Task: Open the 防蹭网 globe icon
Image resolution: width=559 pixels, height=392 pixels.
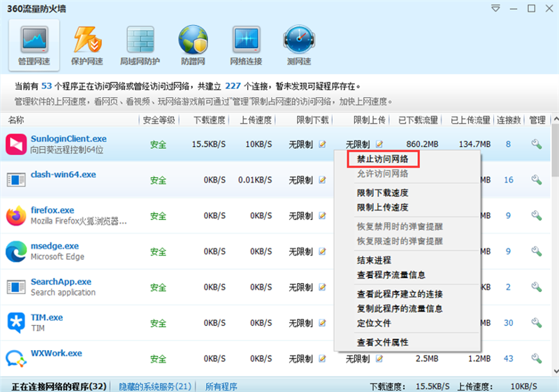Action: pos(193,45)
